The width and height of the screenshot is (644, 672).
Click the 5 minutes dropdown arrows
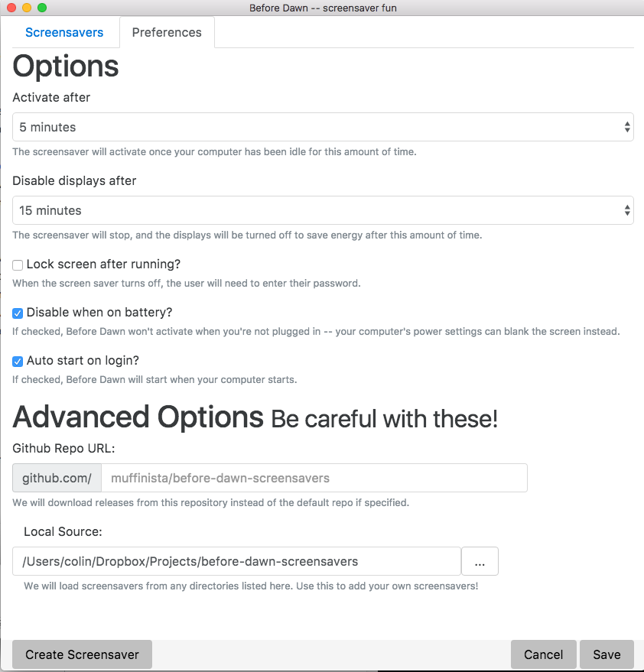[627, 127]
